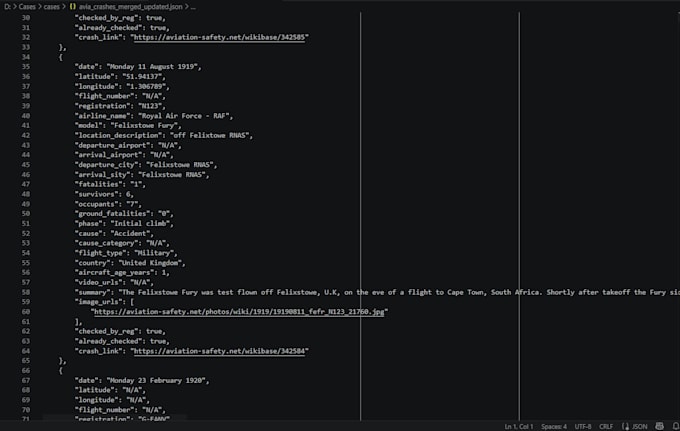Expand the capitalized Cases breadcrumb folder
This screenshot has height=431, width=680.
(27, 7)
